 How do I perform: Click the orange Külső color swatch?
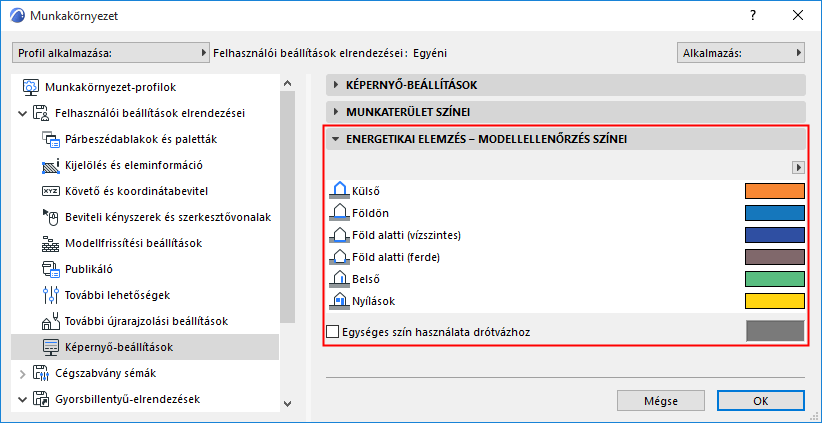774,191
